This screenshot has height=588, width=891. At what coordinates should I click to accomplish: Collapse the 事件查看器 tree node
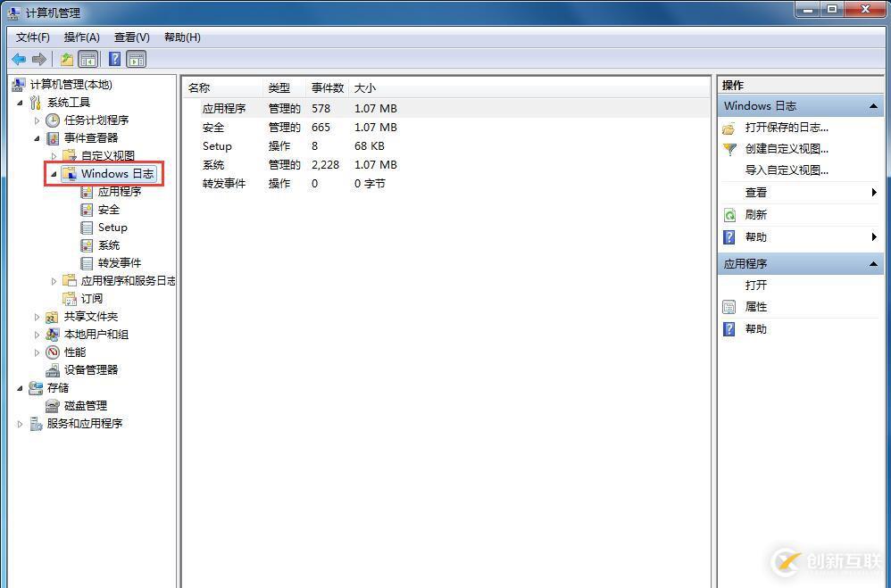37,138
